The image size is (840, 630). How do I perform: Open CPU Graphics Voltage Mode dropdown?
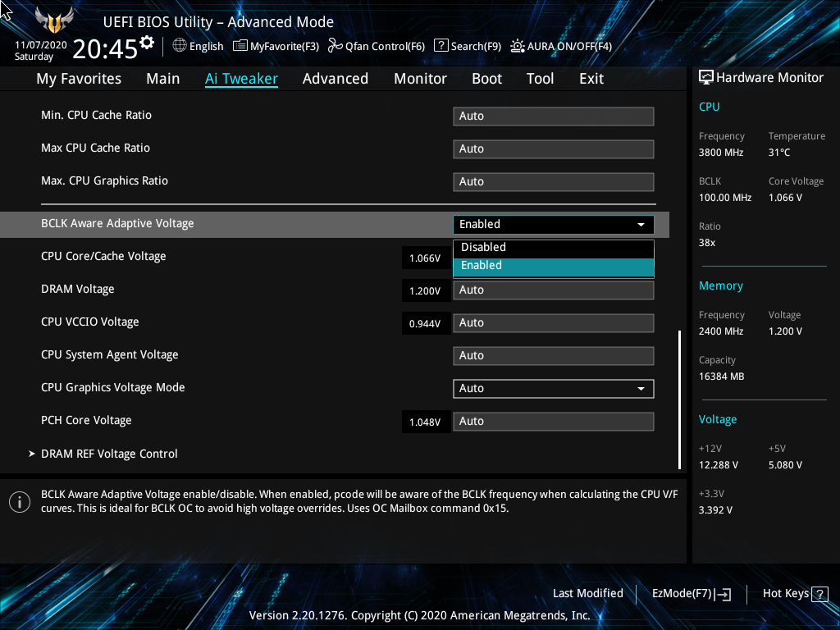[x=554, y=388]
